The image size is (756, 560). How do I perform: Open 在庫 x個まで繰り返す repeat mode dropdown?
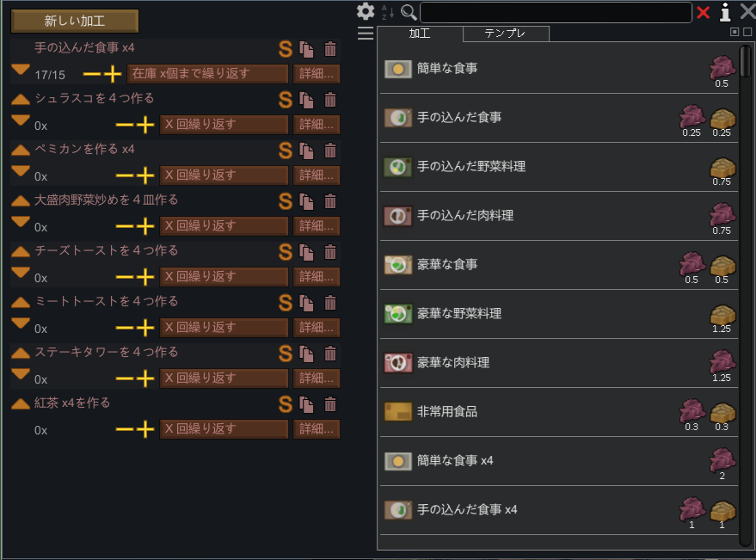click(x=208, y=74)
